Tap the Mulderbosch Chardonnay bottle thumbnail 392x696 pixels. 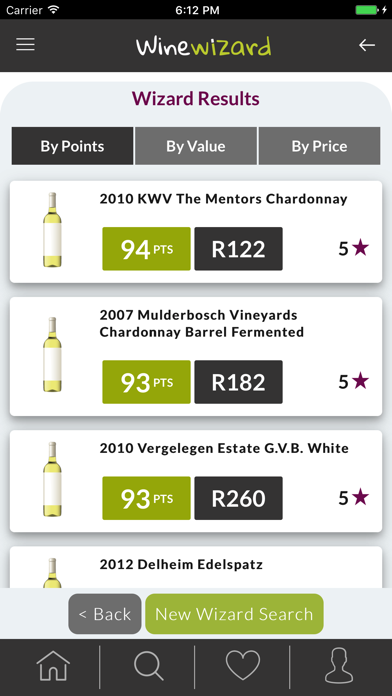(x=52, y=355)
